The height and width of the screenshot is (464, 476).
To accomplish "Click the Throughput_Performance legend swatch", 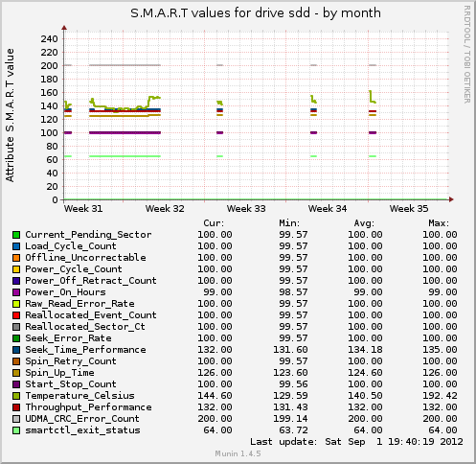I will [16, 407].
